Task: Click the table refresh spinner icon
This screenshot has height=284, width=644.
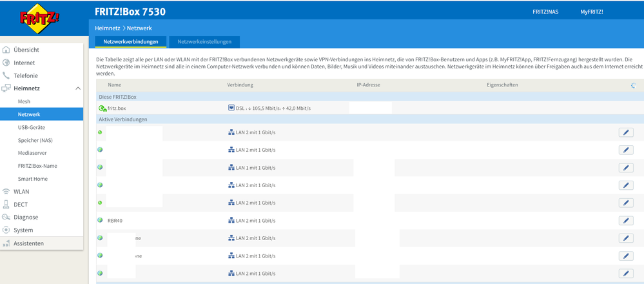Action: [634, 85]
